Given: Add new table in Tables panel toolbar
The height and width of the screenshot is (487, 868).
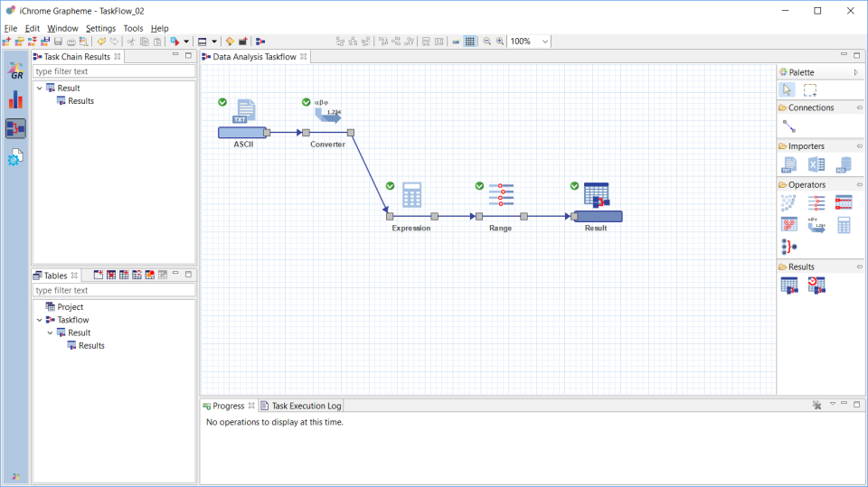Looking at the screenshot, I should 98,275.
